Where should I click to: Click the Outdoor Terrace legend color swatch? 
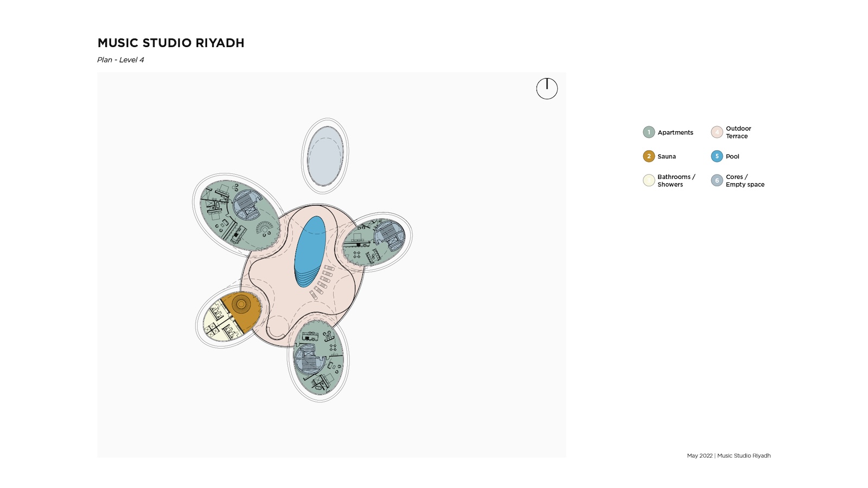[x=717, y=132]
